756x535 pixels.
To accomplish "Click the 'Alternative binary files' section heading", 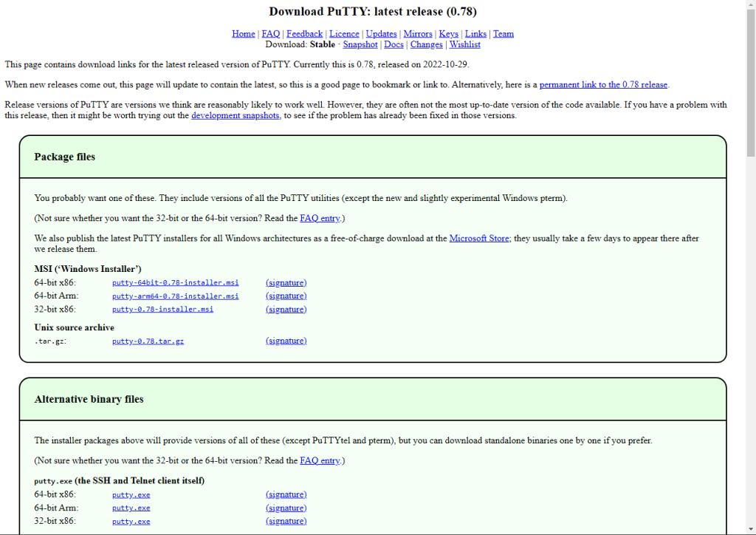I will (x=89, y=399).
